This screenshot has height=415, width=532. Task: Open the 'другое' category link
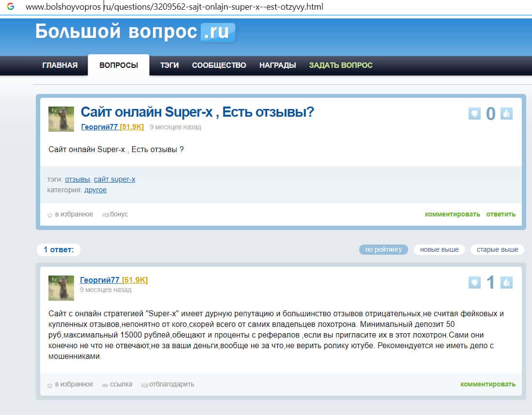pos(95,190)
